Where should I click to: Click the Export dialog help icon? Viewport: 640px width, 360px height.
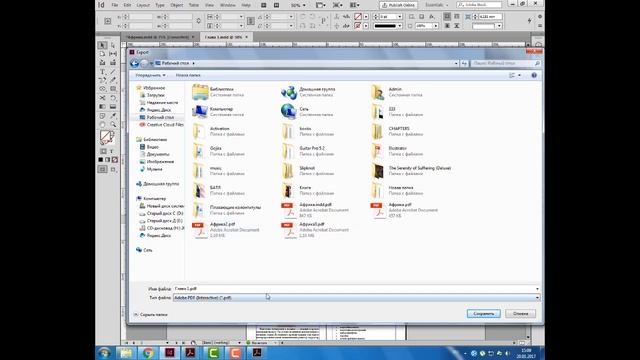tap(534, 75)
